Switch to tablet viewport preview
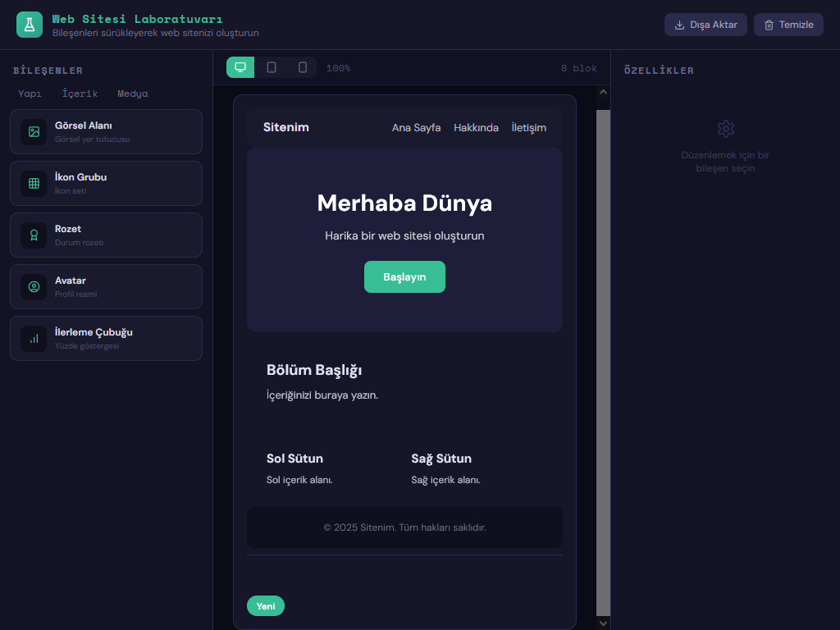 (x=272, y=67)
